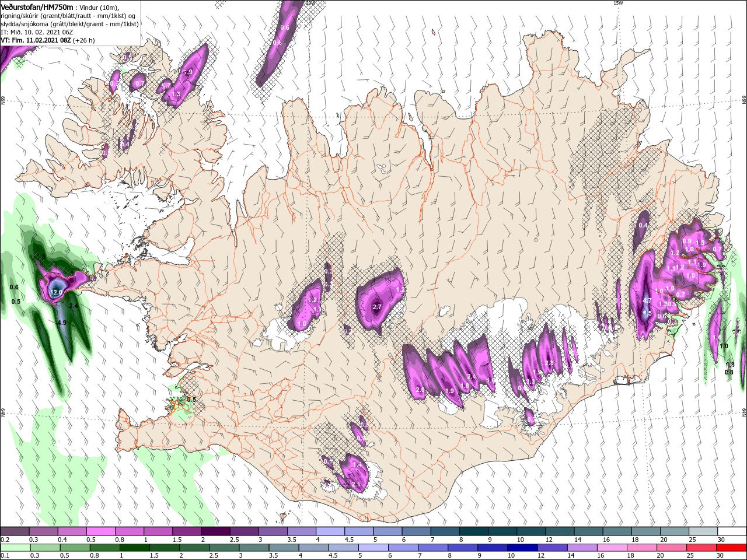
Task: Click the 'rigning/skúrir' legend description line
Action: click(69, 16)
